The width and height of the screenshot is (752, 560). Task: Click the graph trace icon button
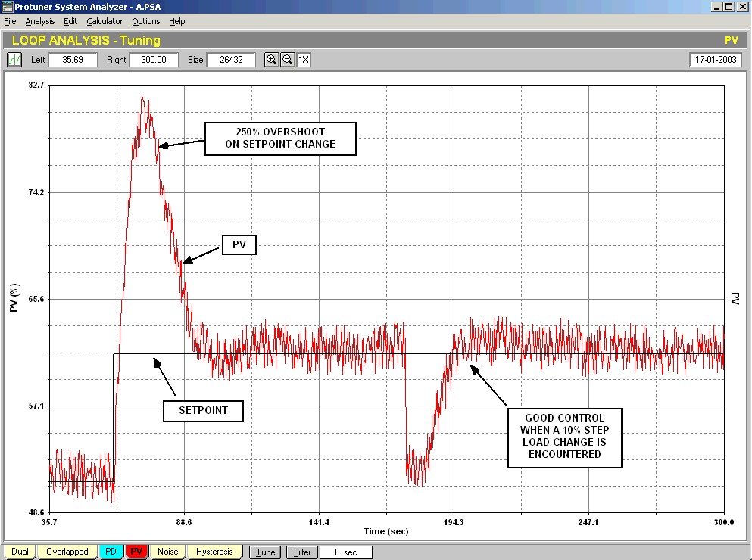pyautogui.click(x=14, y=60)
